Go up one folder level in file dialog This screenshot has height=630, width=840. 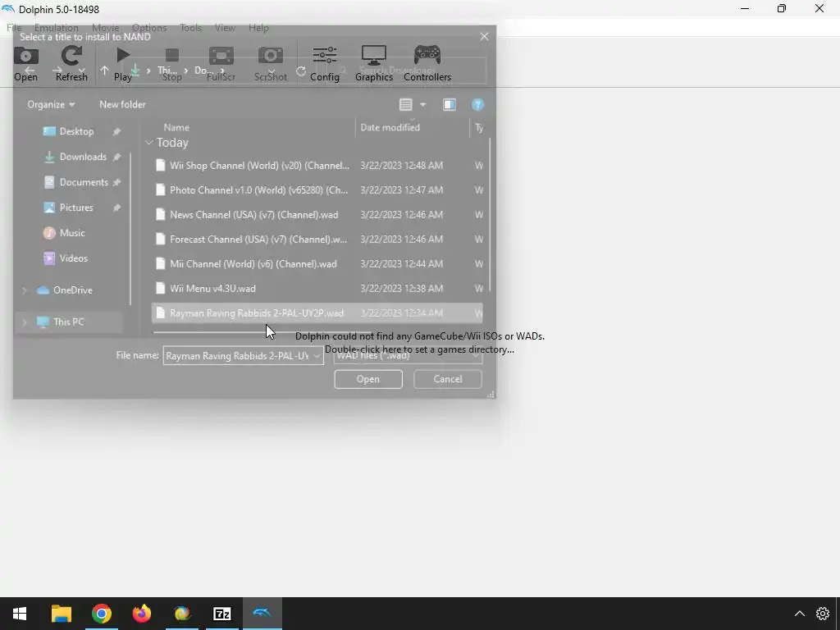(104, 71)
